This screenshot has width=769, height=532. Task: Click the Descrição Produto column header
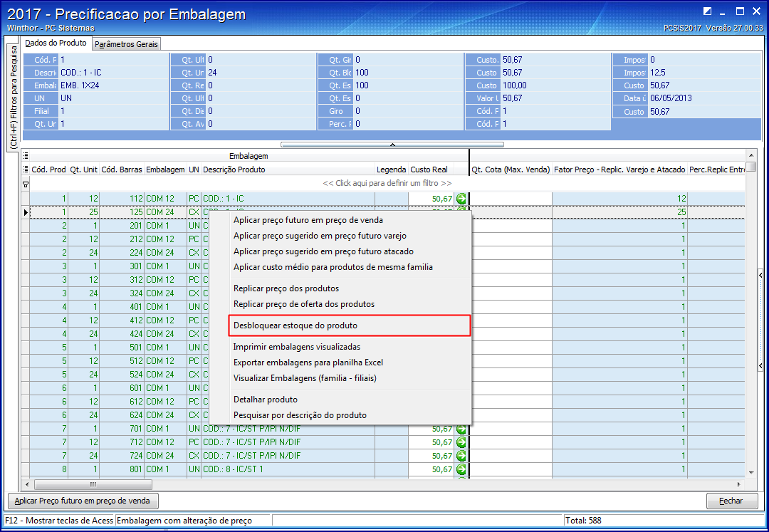288,169
